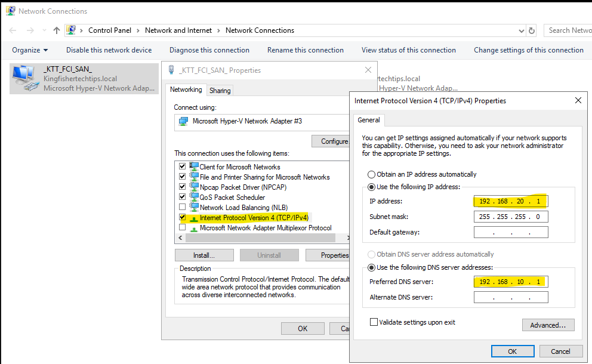The image size is (592, 364).
Task: Click the items list horizontal scrollbar
Action: (261, 238)
